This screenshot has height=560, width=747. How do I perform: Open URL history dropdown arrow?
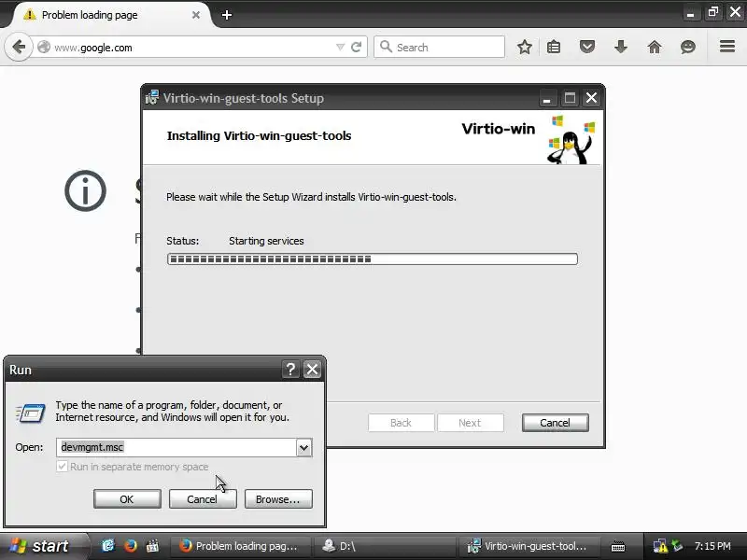(x=340, y=48)
